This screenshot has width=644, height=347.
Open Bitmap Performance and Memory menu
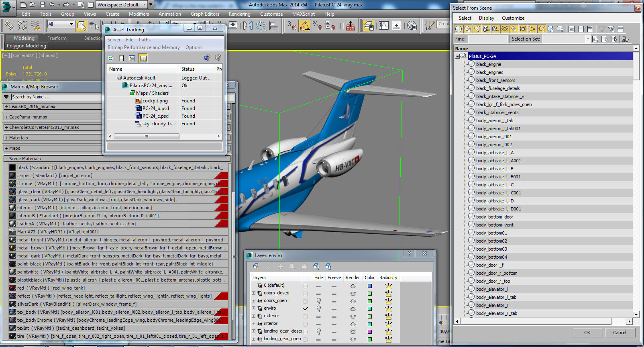(x=144, y=47)
